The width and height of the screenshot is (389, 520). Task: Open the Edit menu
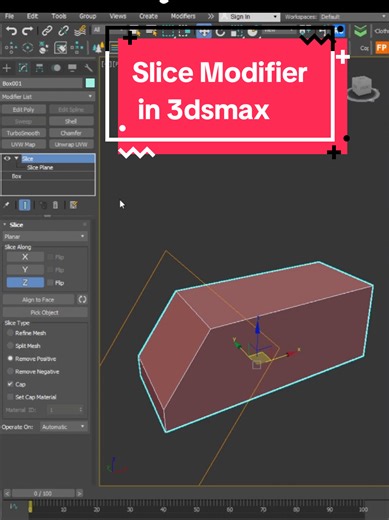[32, 16]
